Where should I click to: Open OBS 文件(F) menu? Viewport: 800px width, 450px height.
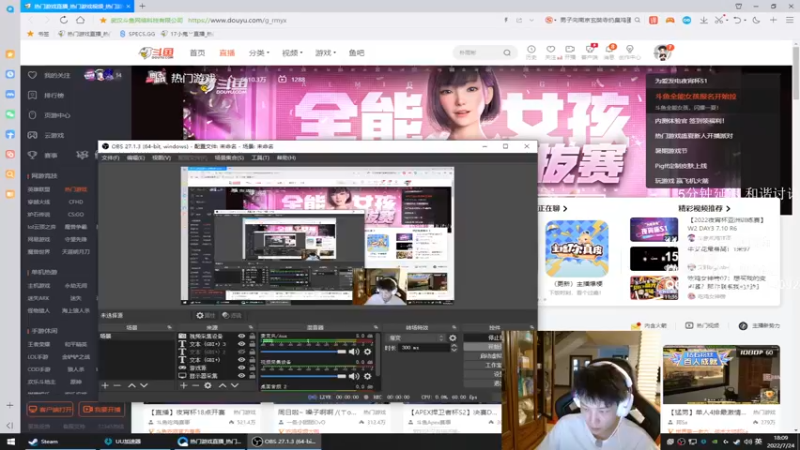[110, 158]
